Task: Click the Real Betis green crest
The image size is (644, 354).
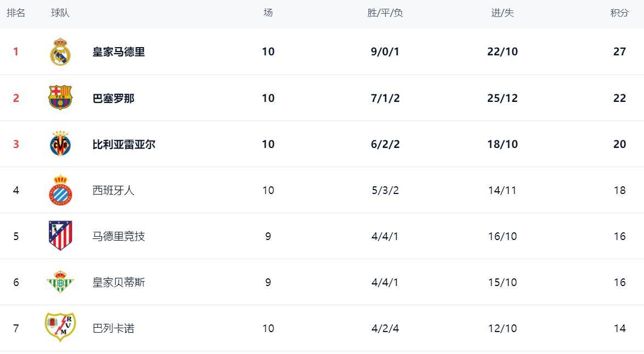Action: 60,282
